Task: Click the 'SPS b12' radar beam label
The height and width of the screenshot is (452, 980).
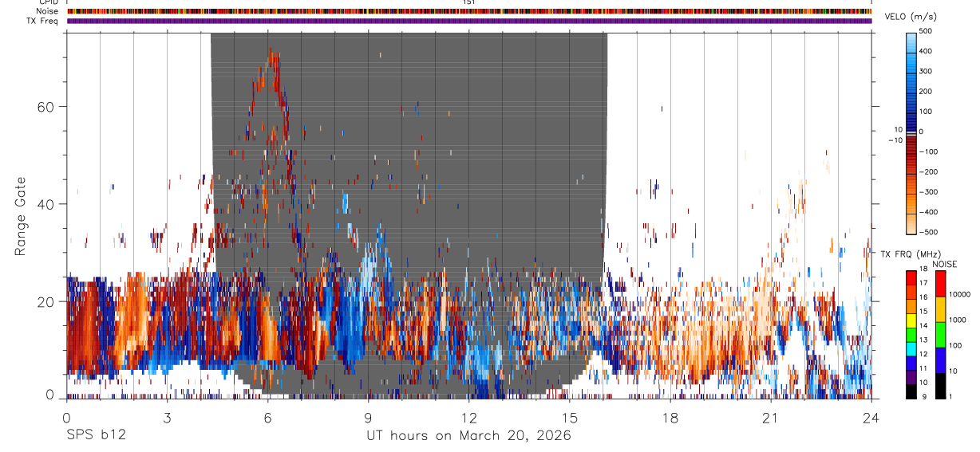Action: [96, 436]
